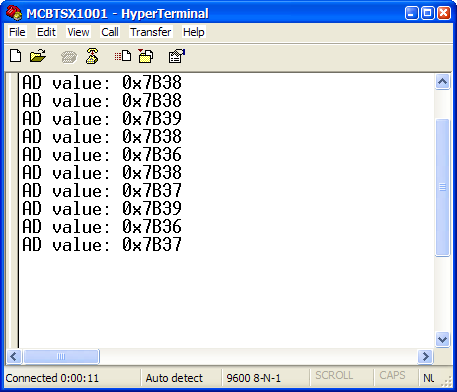Click 'Connected 0:00:11' status text

coord(52,378)
